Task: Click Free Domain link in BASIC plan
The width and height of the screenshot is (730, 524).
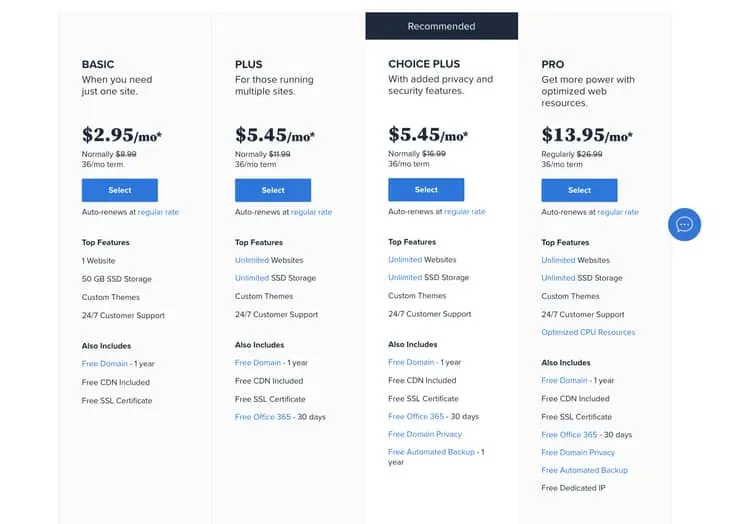Action: (x=104, y=364)
